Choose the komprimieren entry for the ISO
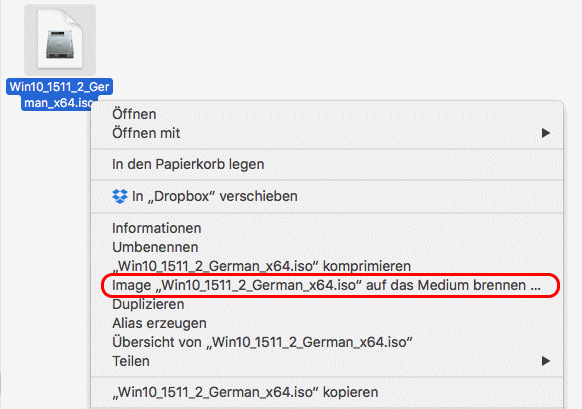 click(x=327, y=266)
